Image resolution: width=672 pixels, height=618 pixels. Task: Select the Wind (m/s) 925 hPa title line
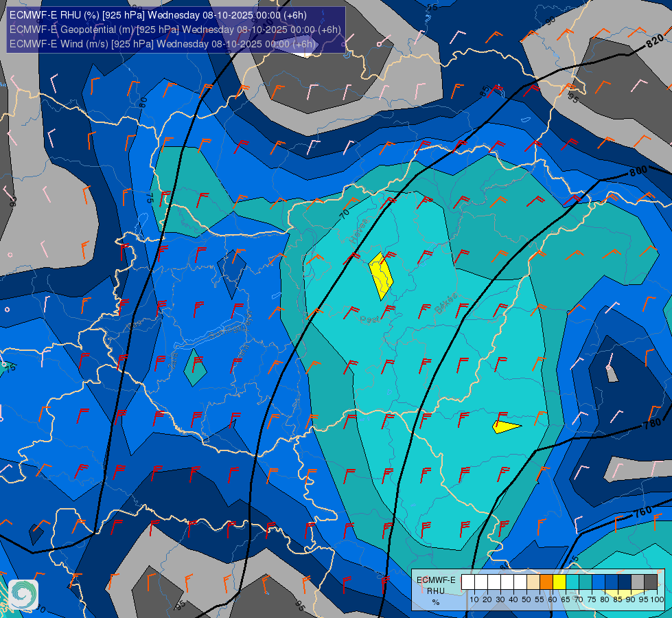point(162,44)
